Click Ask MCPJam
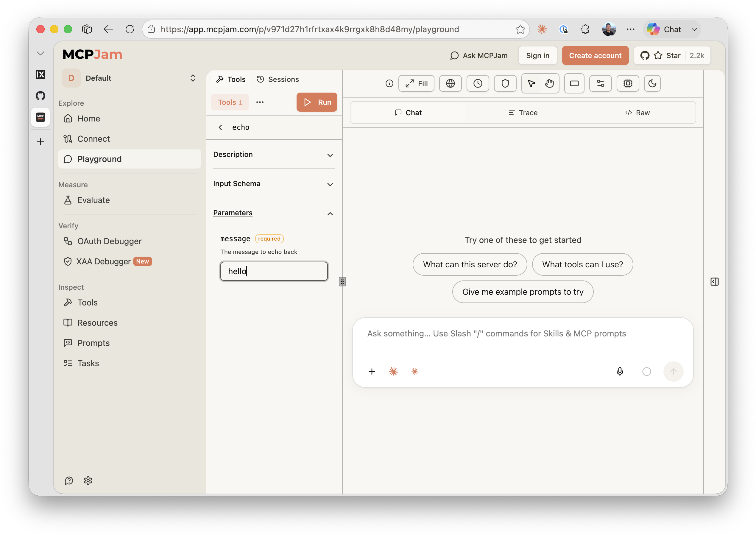This screenshot has height=535, width=756. click(x=478, y=55)
